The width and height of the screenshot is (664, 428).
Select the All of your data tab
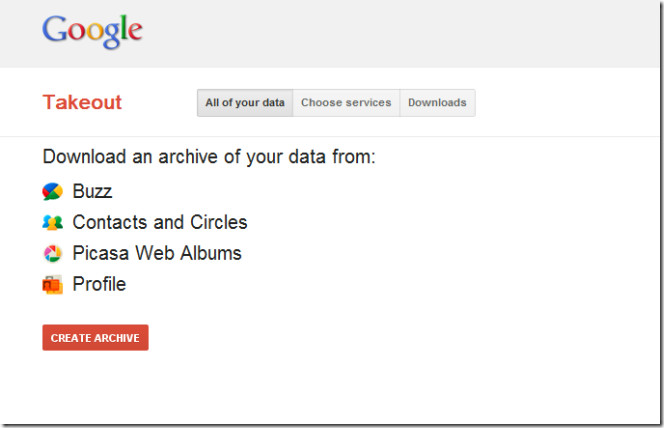[245, 103]
